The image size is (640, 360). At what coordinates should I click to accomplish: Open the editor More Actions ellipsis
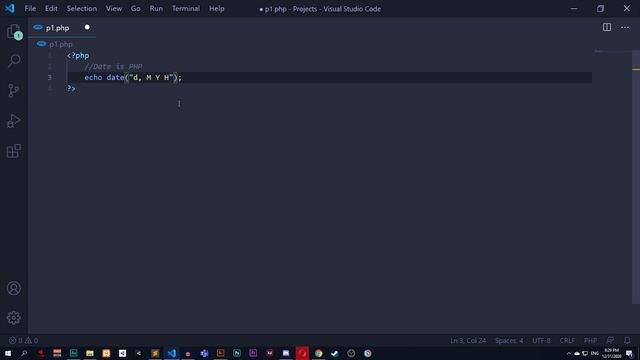625,27
